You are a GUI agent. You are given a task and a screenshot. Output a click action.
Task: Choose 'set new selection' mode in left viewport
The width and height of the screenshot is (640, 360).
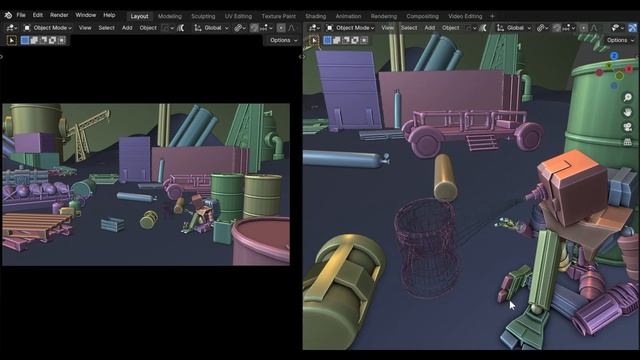(x=25, y=40)
